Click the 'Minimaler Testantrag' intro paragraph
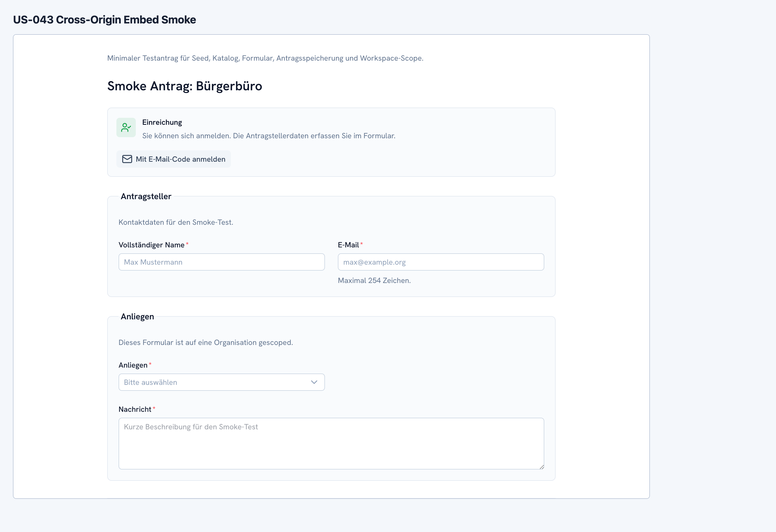This screenshot has width=776, height=532. [265, 58]
